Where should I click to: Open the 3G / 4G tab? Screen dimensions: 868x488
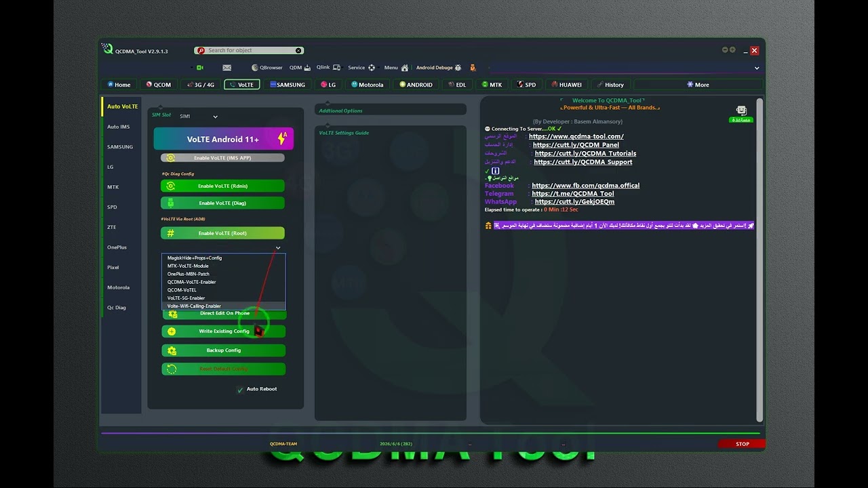pyautogui.click(x=200, y=85)
